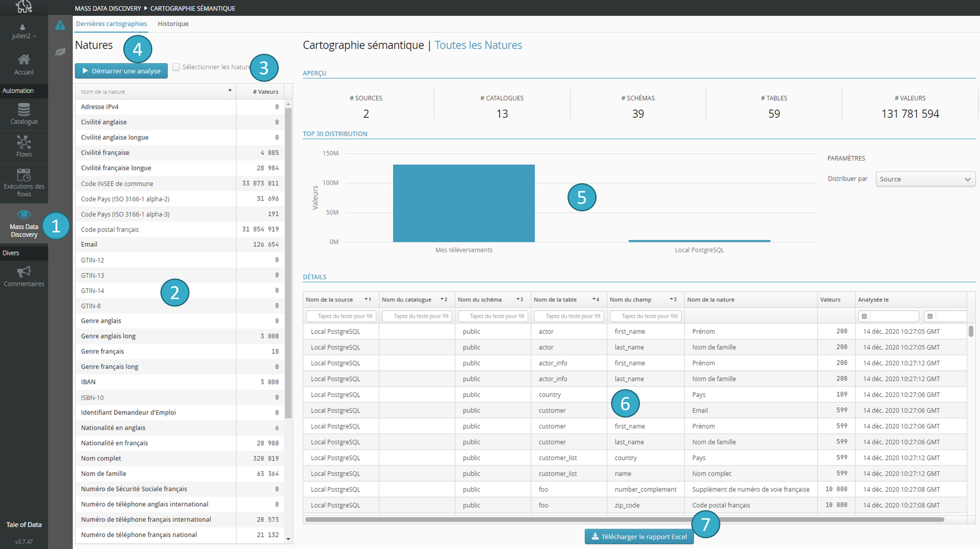Click Nom du schéma filter field
Screen dimensions: 980x549
click(493, 316)
